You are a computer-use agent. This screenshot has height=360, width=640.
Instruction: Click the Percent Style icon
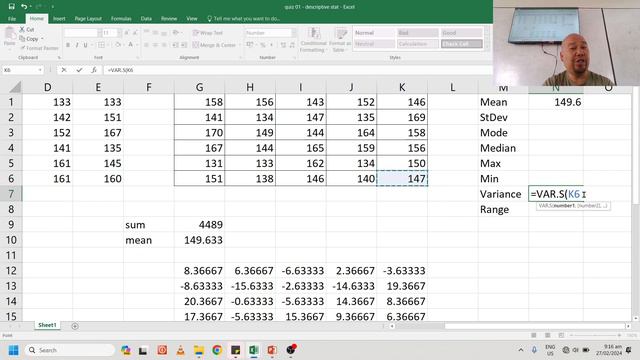(263, 45)
